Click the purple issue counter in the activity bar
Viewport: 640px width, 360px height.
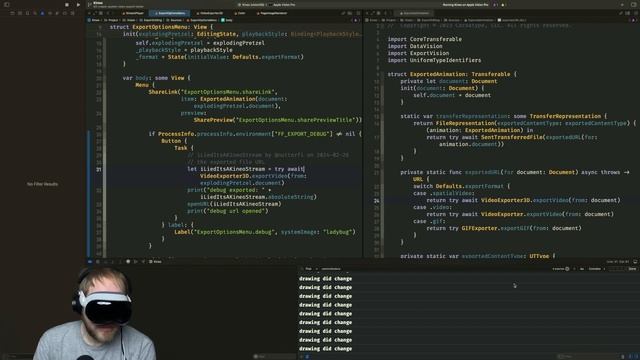point(495,4)
